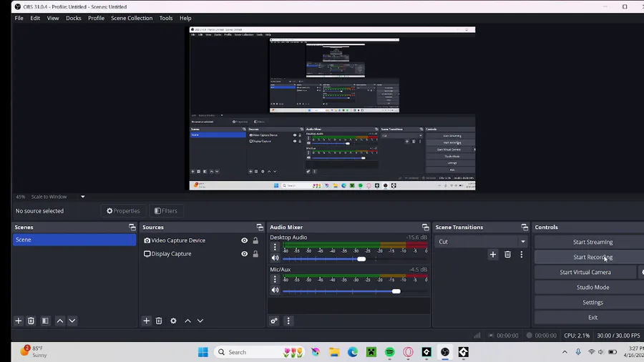
Task: Undock the Audio Mixer panel
Action: coord(426,227)
